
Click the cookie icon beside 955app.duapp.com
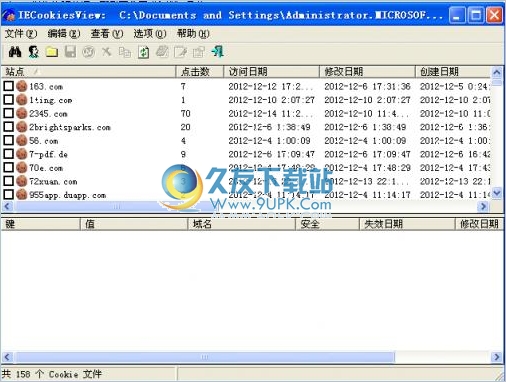(21, 195)
